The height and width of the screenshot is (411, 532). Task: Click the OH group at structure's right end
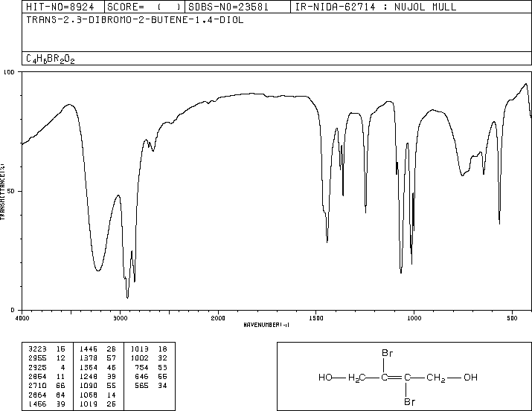point(470,378)
